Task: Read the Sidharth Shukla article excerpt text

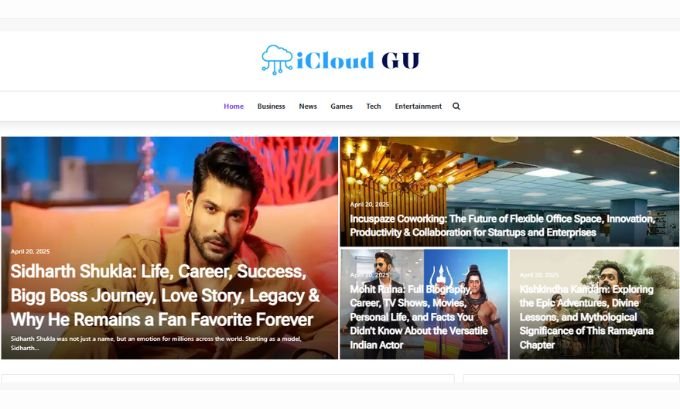Action: (x=156, y=343)
